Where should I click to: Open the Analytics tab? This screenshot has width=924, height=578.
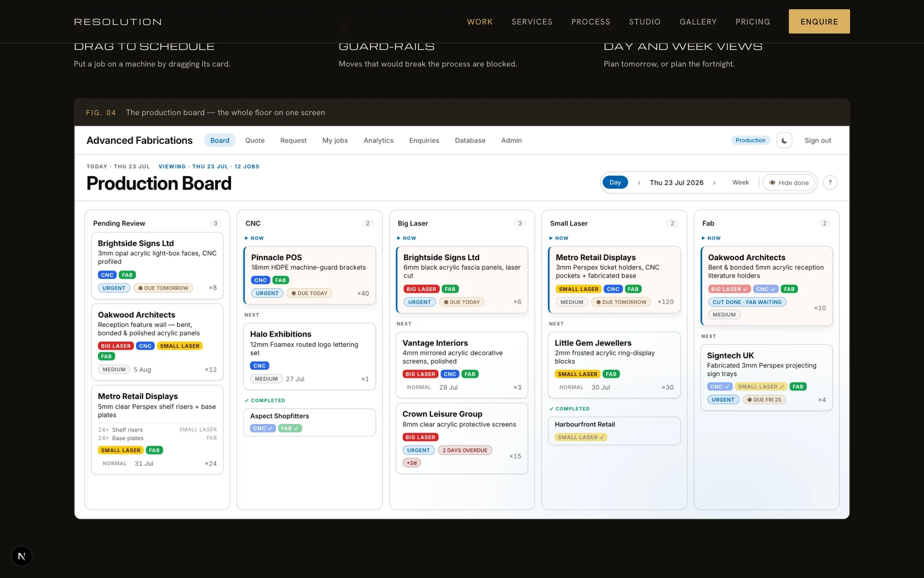point(378,141)
